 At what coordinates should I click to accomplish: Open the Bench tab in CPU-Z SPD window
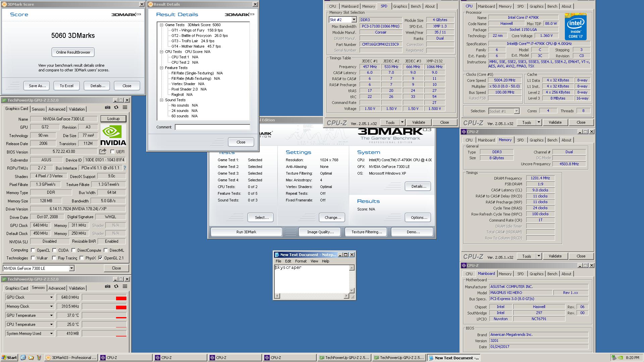tap(416, 6)
